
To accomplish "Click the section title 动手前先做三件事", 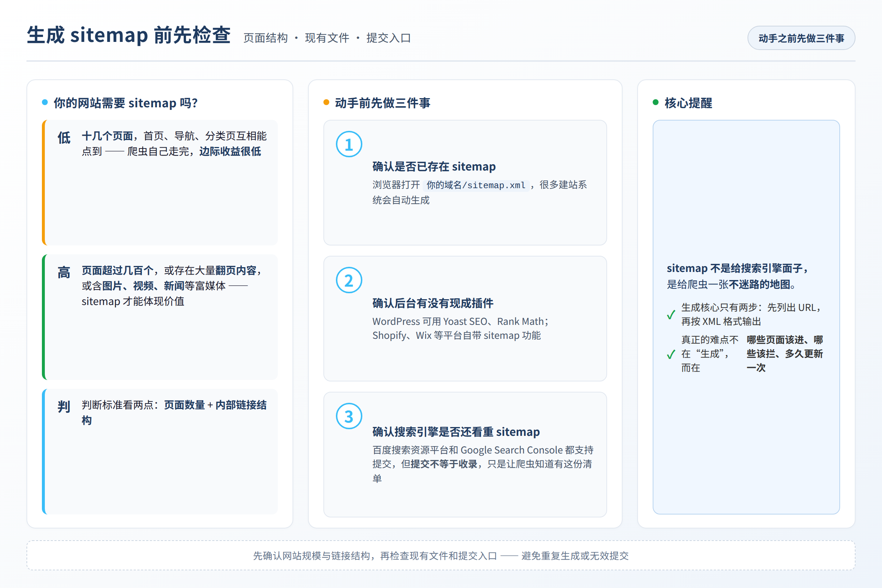I will pos(383,103).
